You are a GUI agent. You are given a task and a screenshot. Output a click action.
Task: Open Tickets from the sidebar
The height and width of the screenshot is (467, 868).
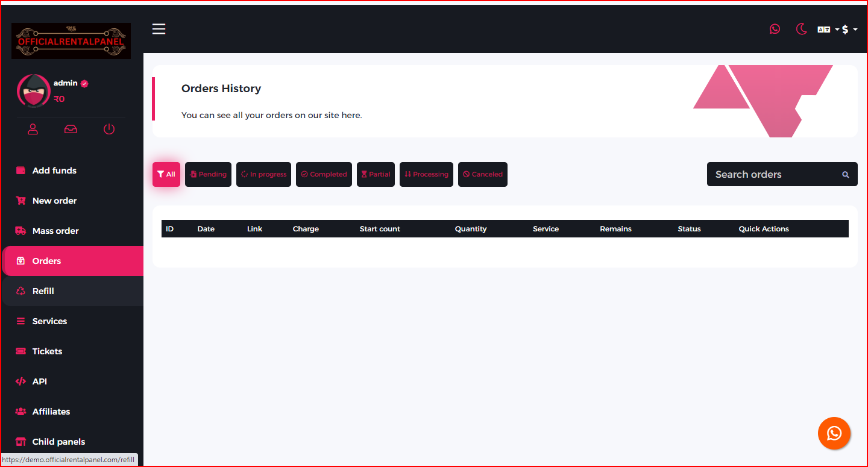47,351
